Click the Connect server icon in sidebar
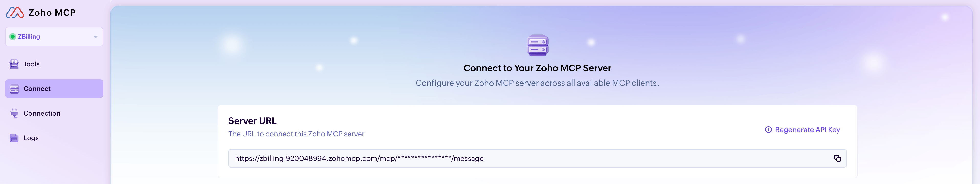 15,88
